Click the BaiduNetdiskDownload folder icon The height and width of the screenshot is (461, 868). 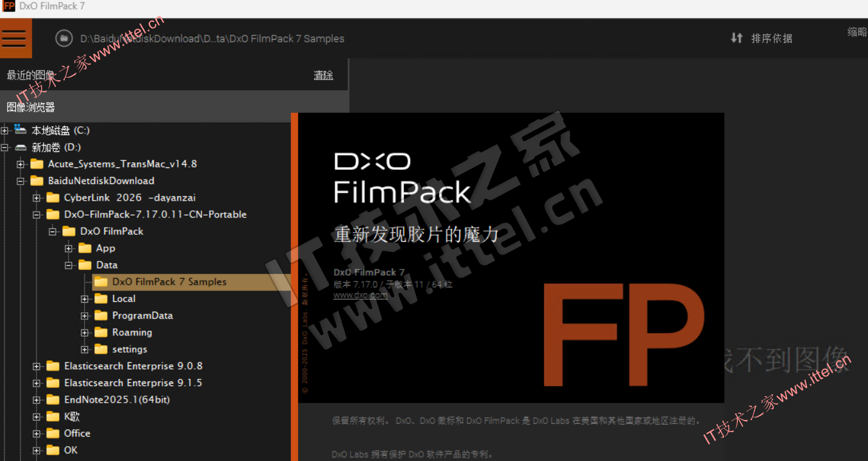click(x=37, y=181)
